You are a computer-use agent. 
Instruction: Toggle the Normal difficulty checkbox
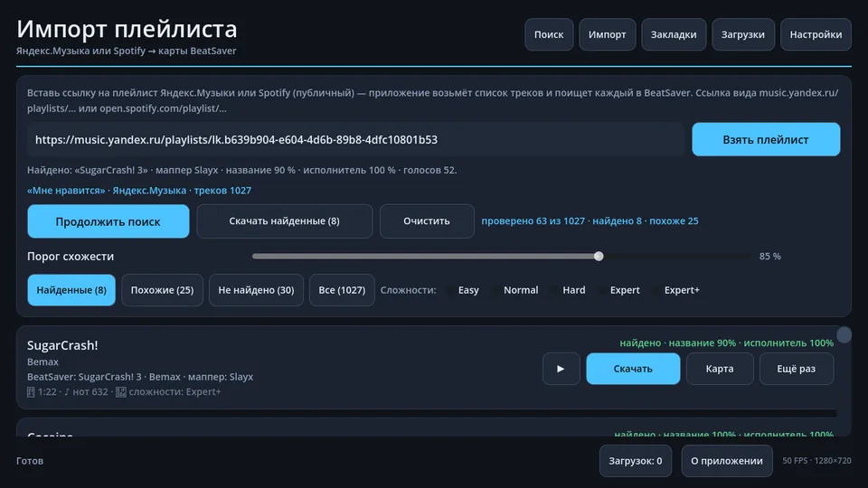click(x=514, y=290)
